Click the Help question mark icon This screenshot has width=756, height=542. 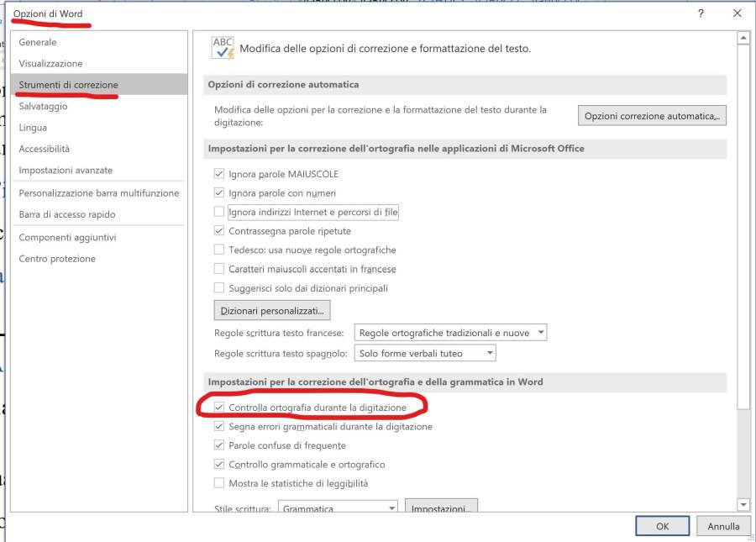(x=701, y=13)
